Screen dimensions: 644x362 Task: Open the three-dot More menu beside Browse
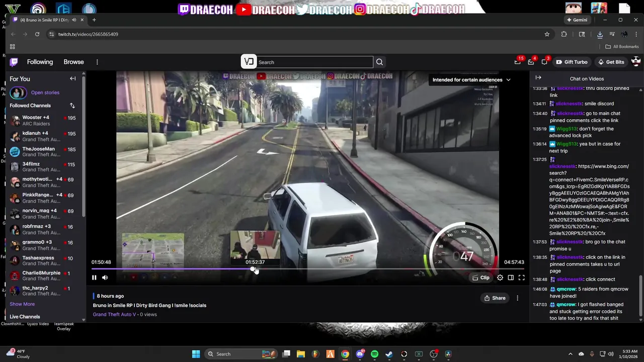tap(97, 62)
